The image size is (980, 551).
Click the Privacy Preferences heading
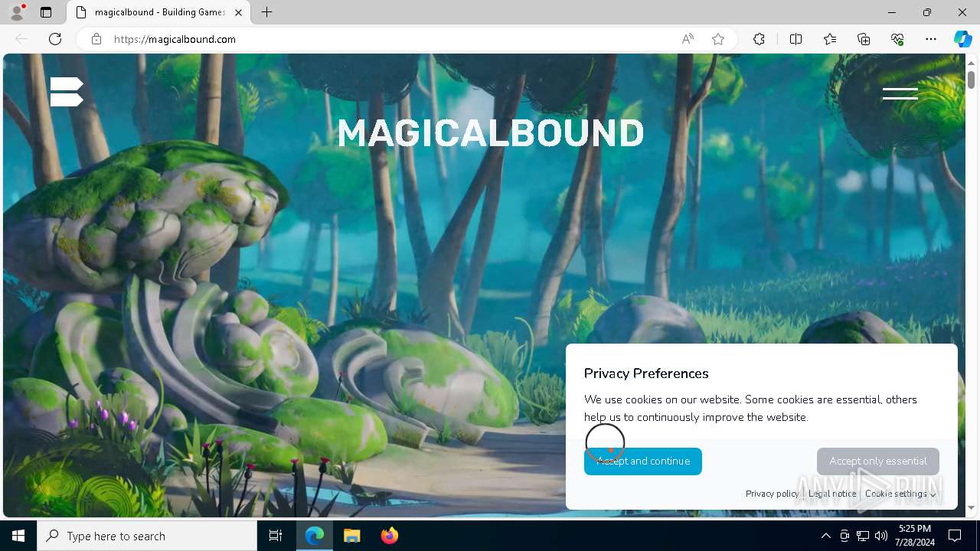click(646, 373)
